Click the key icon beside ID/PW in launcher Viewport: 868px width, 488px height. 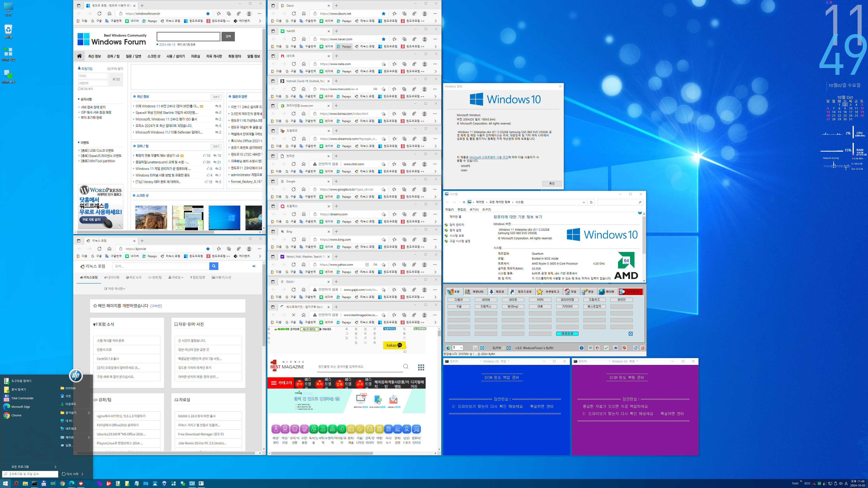pyautogui.click(x=504, y=348)
